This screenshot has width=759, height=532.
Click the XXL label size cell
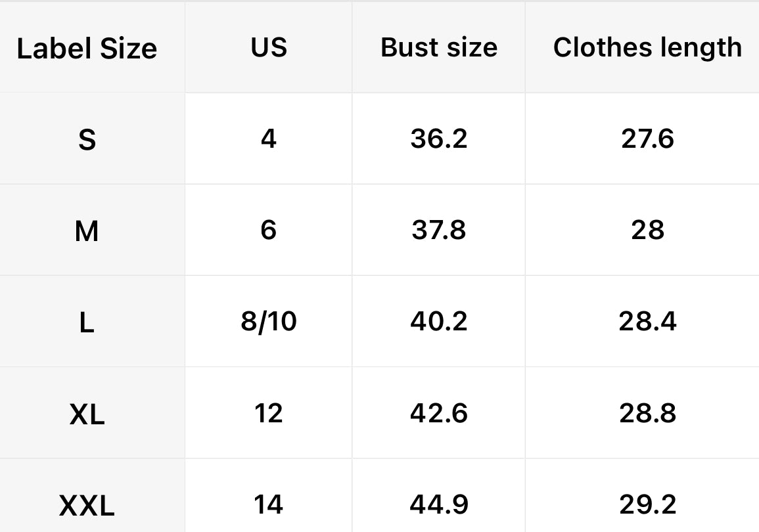pos(87,505)
